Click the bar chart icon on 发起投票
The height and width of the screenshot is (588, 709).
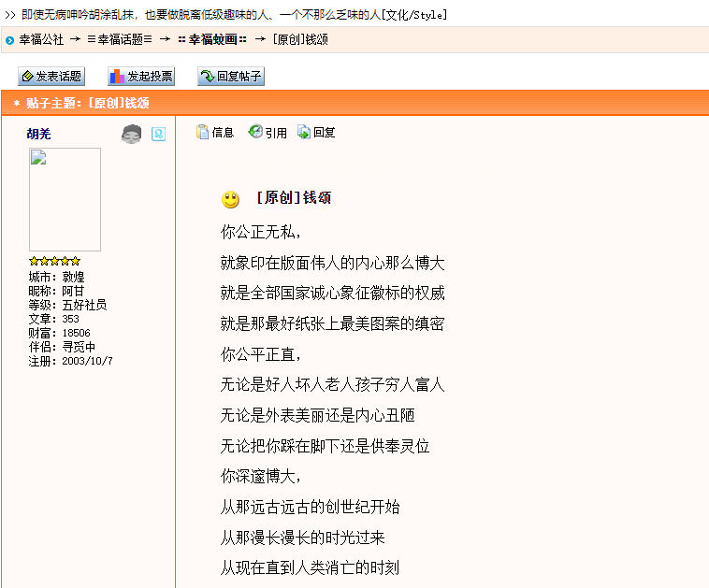[x=117, y=76]
